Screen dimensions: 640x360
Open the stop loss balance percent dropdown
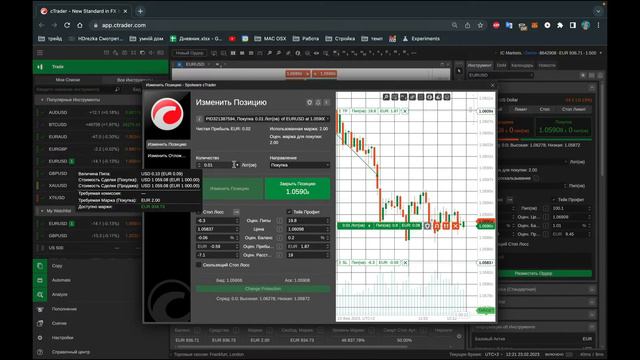(237, 238)
